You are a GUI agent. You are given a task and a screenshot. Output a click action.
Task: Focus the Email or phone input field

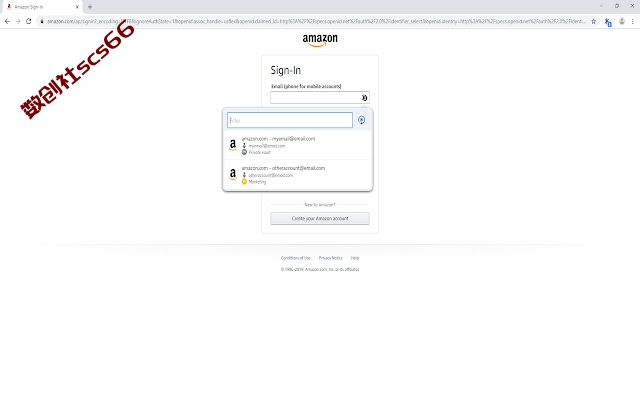pos(320,98)
